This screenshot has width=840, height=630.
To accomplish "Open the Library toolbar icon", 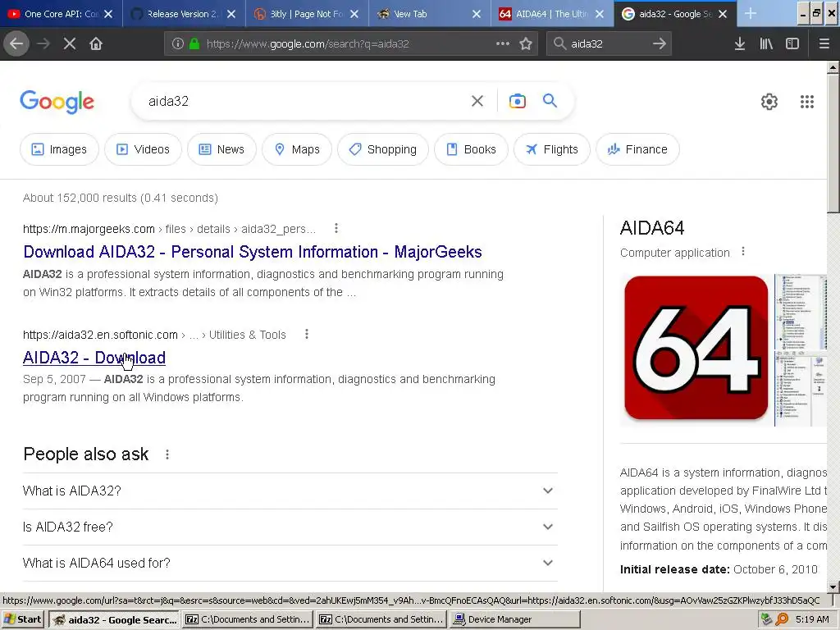I will [766, 43].
